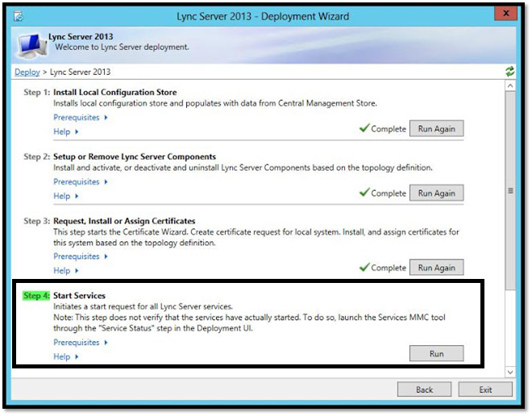Viewport: 532px width, 416px height.
Task: Expand Help under Setup or Remove Components
Action: (x=66, y=196)
